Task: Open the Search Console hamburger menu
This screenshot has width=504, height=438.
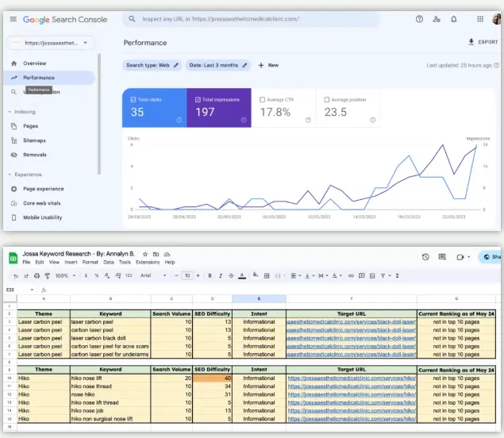Action: click(x=12, y=19)
